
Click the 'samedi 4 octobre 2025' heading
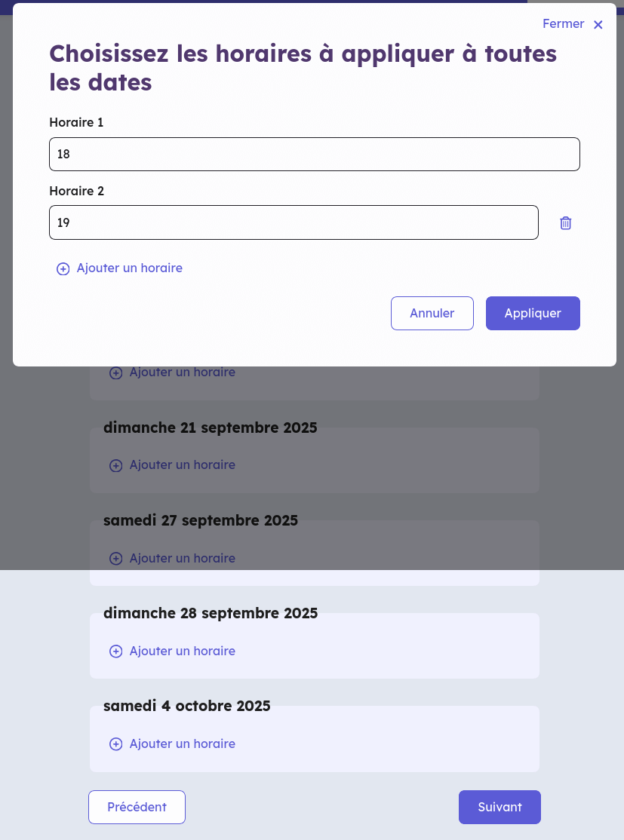tap(186, 707)
